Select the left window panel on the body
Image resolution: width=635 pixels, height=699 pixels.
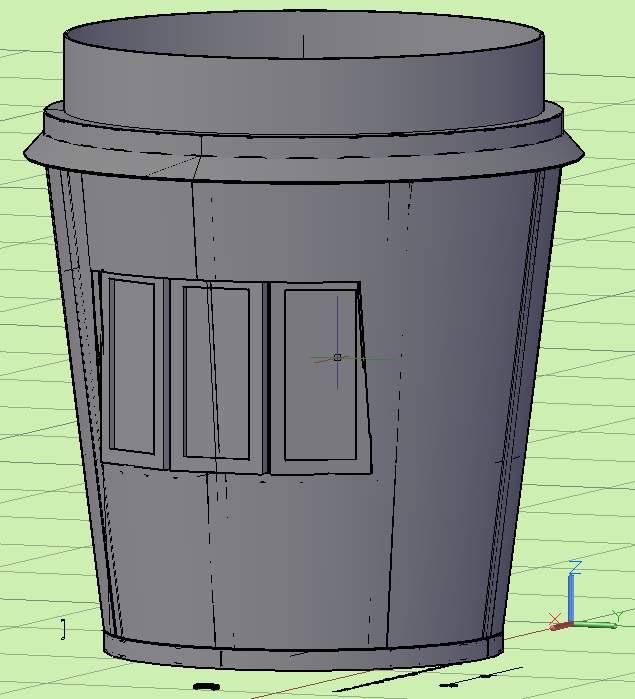(134, 365)
